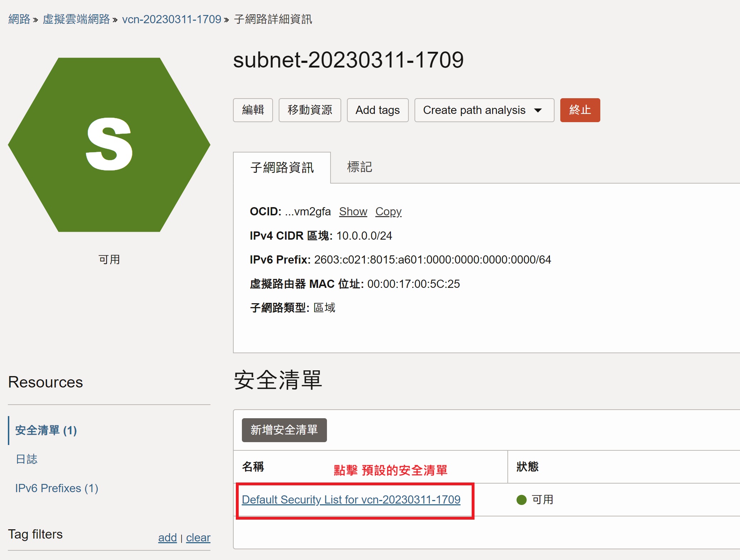Screen dimensions: 740x560
Task: Switch to the 標記 tab
Action: pyautogui.click(x=359, y=167)
